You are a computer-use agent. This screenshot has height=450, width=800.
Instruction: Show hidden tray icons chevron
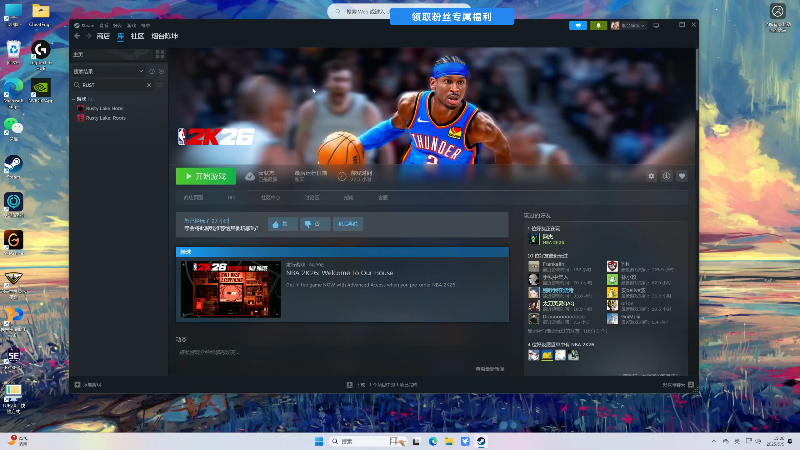point(714,441)
